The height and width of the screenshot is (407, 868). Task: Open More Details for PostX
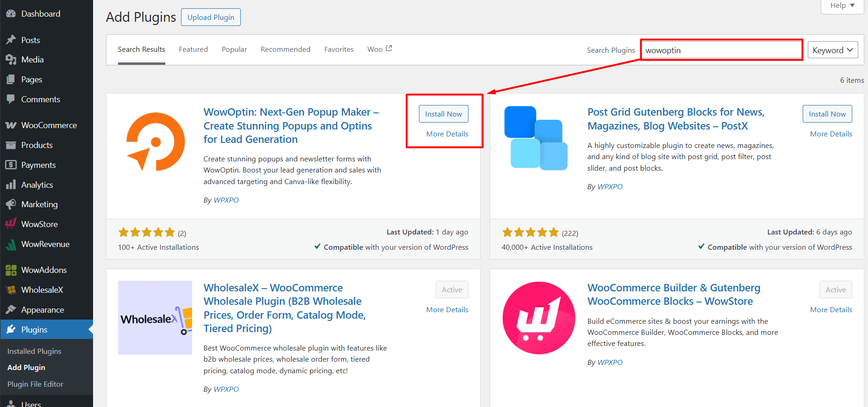831,134
